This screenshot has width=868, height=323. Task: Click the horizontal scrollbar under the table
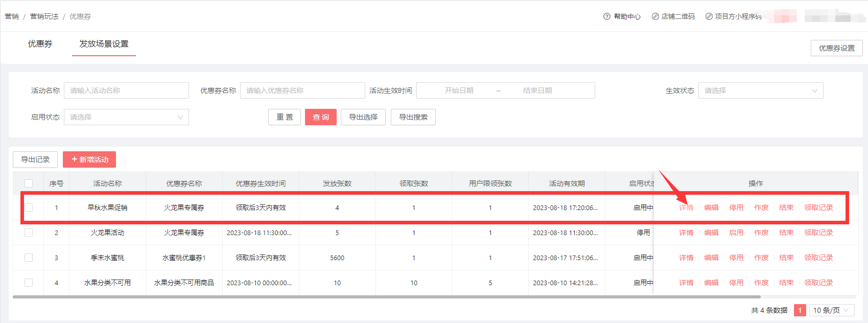tap(386, 296)
